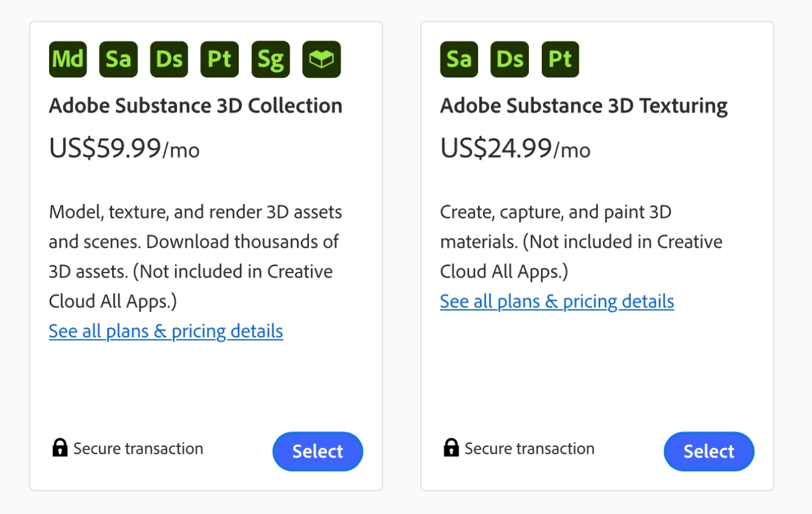The image size is (812, 514).
Task: Click the lock icon in Collection card
Action: (x=60, y=448)
